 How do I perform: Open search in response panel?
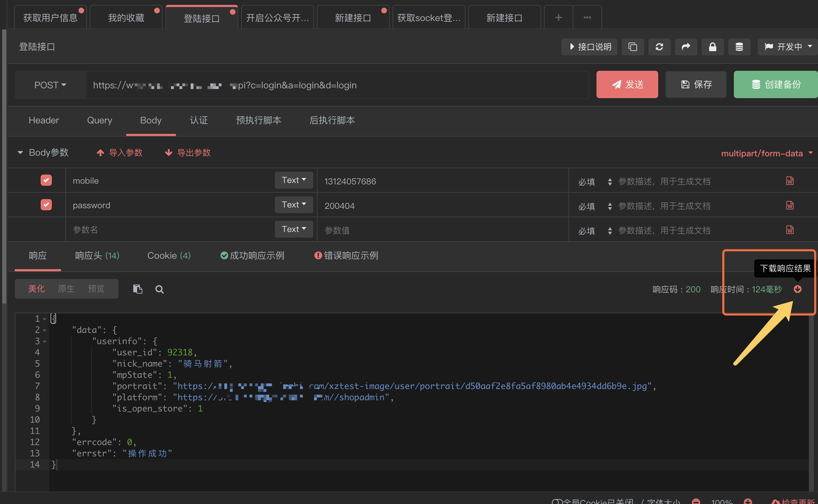(x=159, y=289)
